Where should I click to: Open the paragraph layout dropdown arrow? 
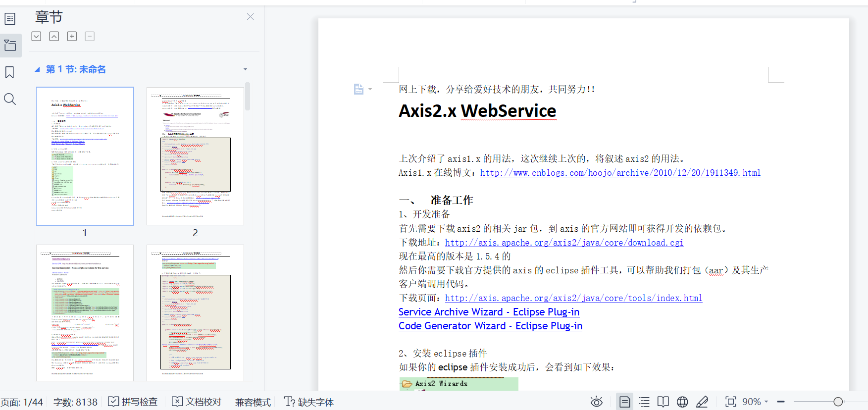[x=370, y=89]
